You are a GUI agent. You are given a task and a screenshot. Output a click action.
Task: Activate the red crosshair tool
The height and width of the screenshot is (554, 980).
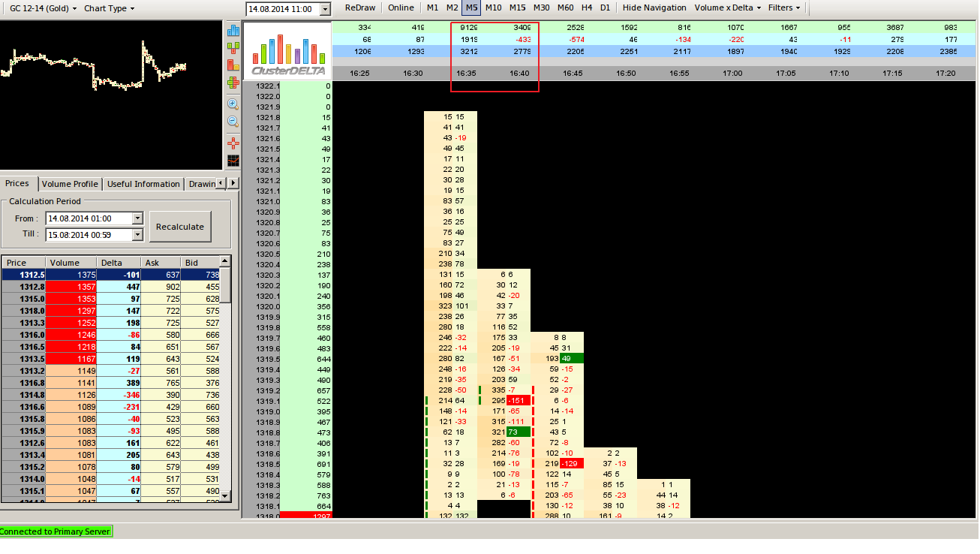point(233,143)
